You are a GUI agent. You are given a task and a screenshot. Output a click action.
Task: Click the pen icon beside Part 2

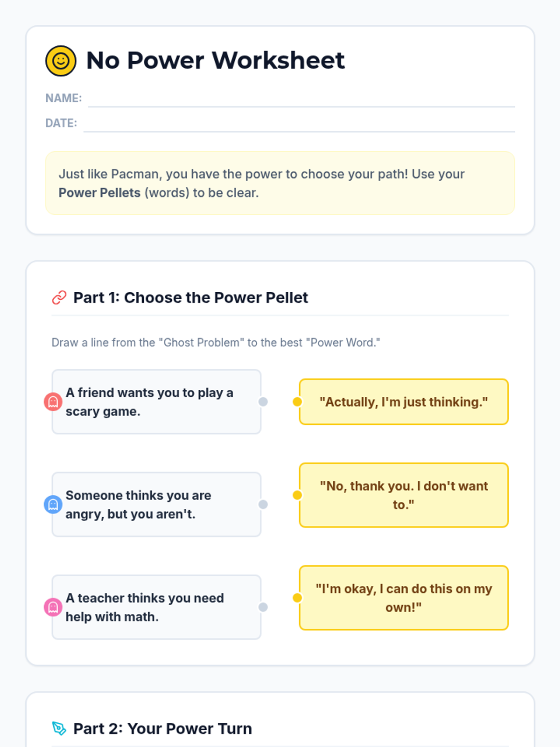coord(59,728)
